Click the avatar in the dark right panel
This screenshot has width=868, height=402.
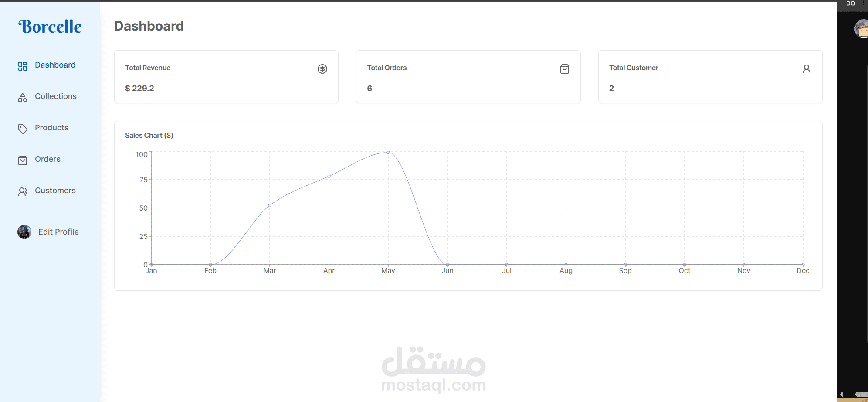click(x=862, y=29)
